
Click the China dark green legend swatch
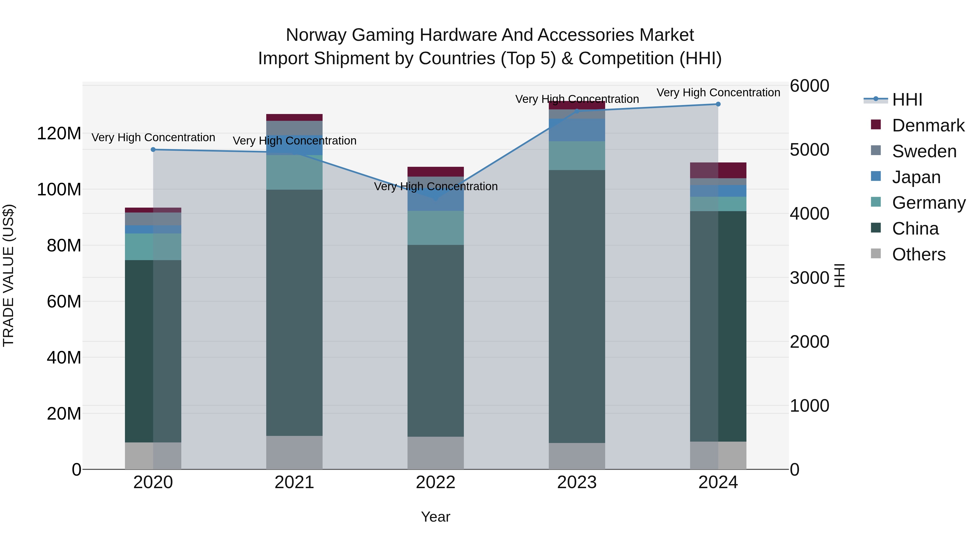coord(876,228)
